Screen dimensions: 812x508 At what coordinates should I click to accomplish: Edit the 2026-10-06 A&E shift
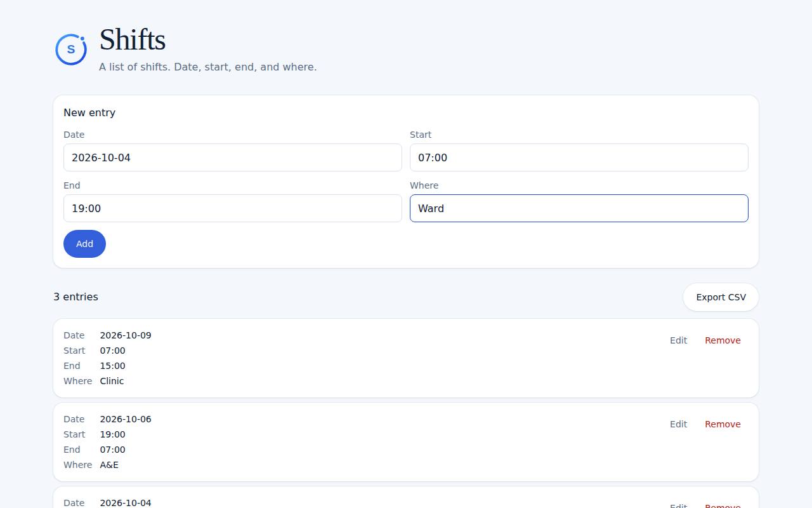coord(678,424)
